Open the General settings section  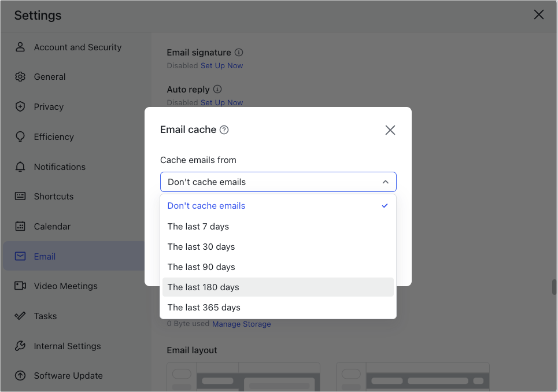50,76
